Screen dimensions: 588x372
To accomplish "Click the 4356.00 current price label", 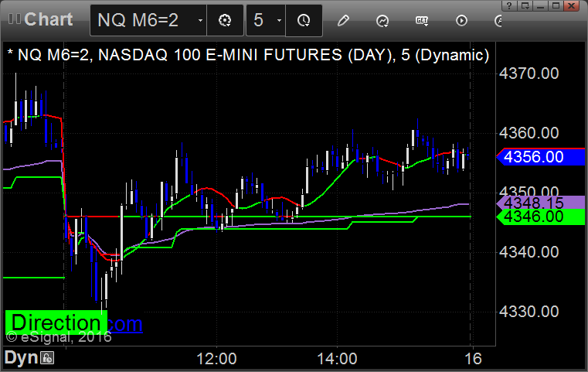I will (x=541, y=156).
